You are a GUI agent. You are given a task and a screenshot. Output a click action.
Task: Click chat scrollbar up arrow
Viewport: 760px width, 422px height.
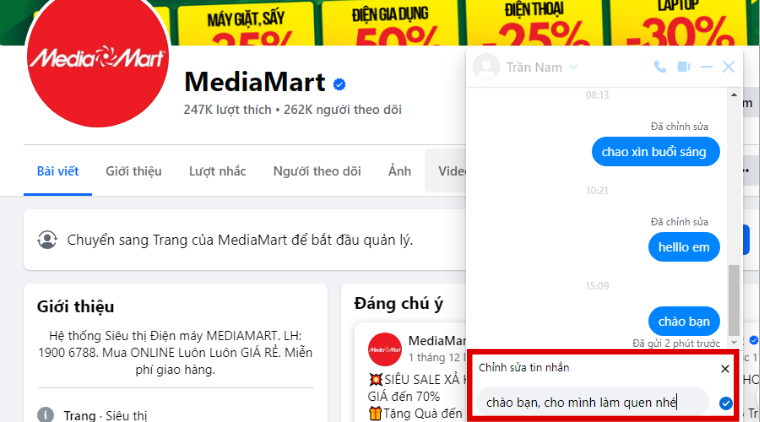pos(734,95)
